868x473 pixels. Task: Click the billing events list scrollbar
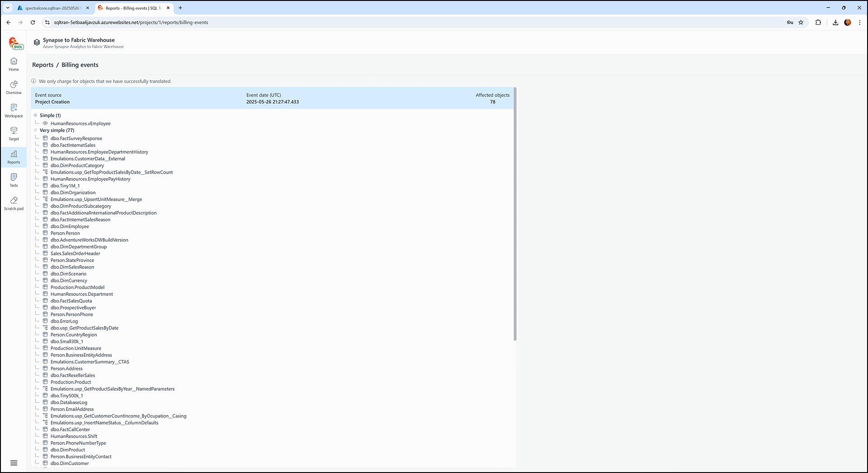(515, 214)
